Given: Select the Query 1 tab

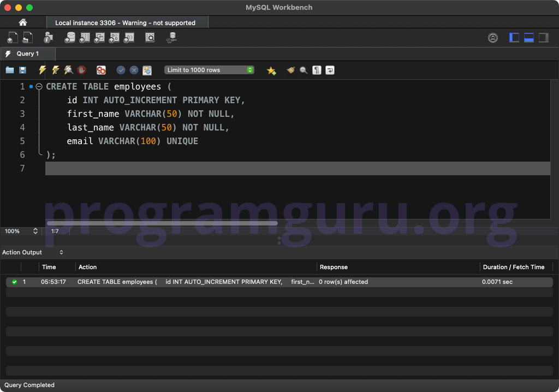Looking at the screenshot, I should [x=28, y=54].
